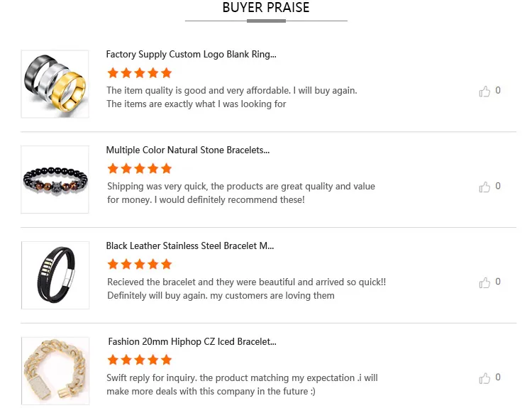Open "Black Leather Stainless Steel Bracelet" title

[190, 246]
